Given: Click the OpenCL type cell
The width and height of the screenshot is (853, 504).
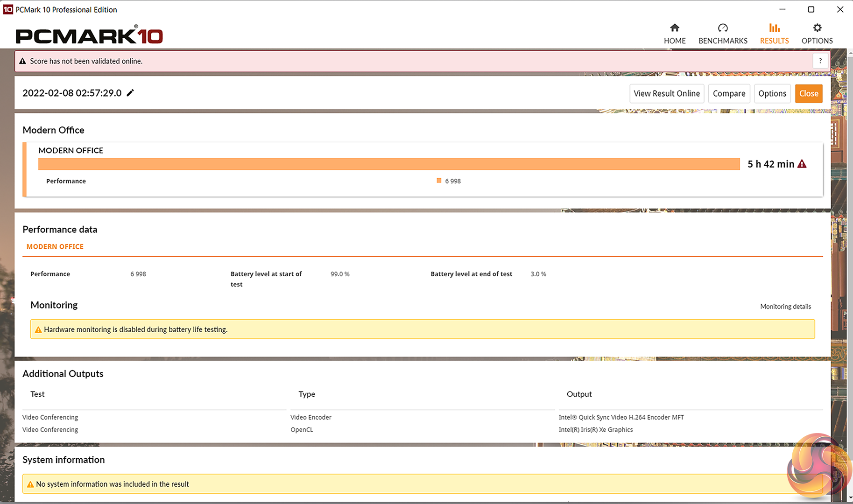Looking at the screenshot, I should click(302, 430).
